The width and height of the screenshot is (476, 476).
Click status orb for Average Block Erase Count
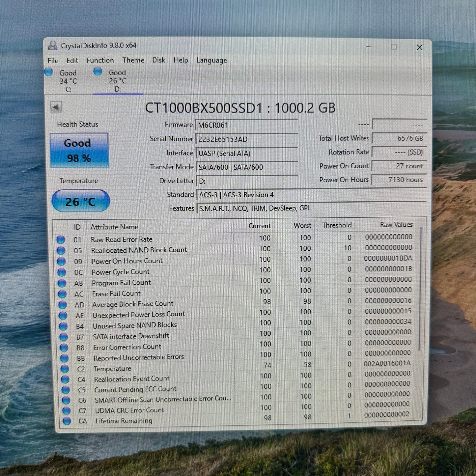click(x=63, y=305)
